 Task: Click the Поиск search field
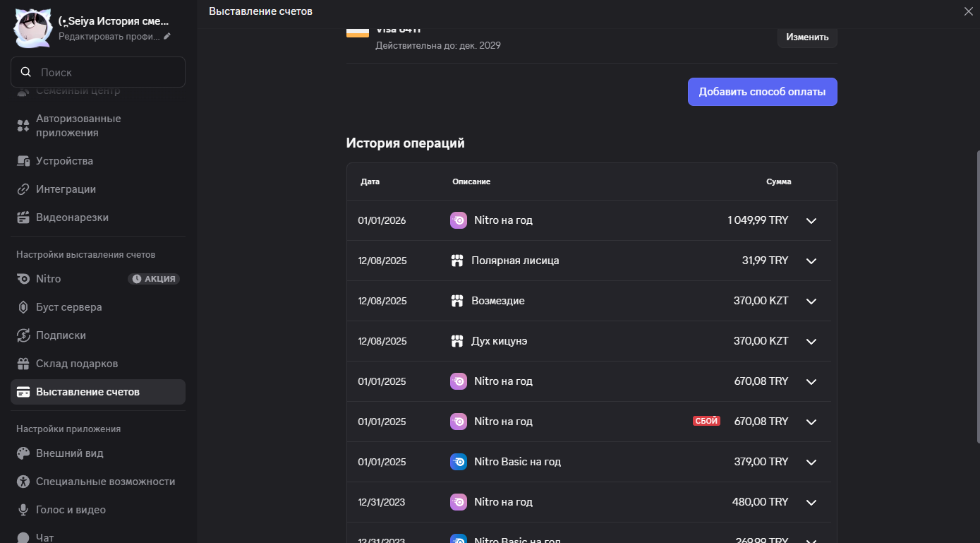pos(98,72)
